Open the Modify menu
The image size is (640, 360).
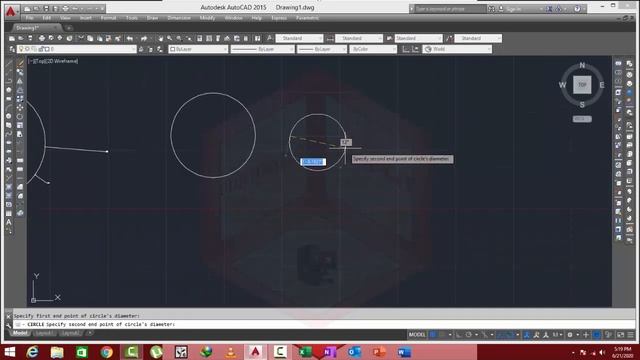point(207,18)
